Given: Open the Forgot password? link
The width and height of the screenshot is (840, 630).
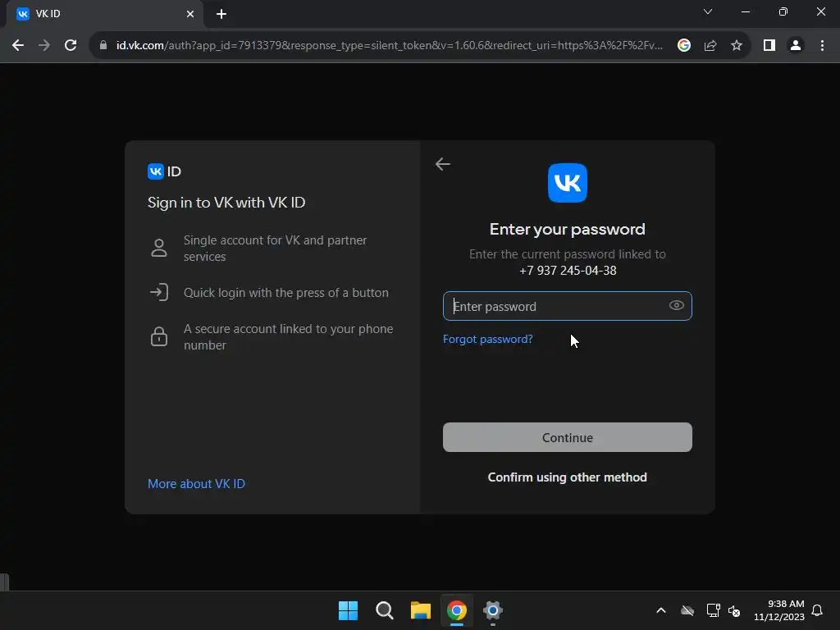Looking at the screenshot, I should click(x=487, y=339).
